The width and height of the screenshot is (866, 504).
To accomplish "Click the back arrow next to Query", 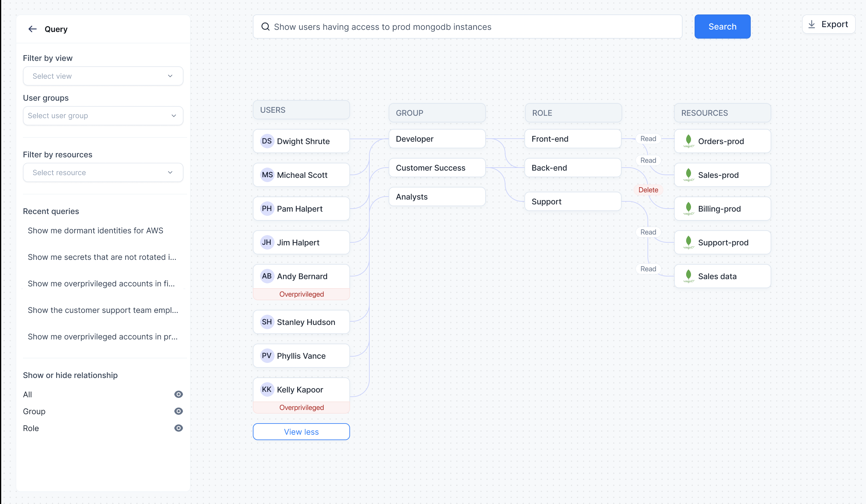I will click(32, 29).
